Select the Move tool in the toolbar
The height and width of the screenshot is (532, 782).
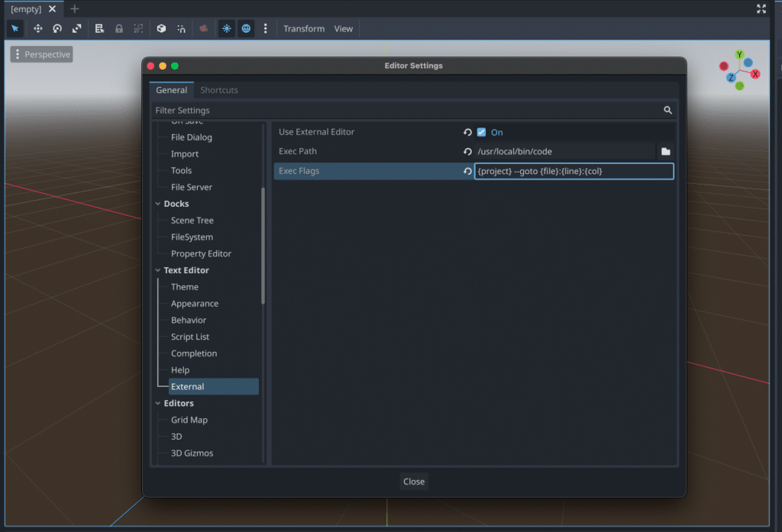coord(37,28)
